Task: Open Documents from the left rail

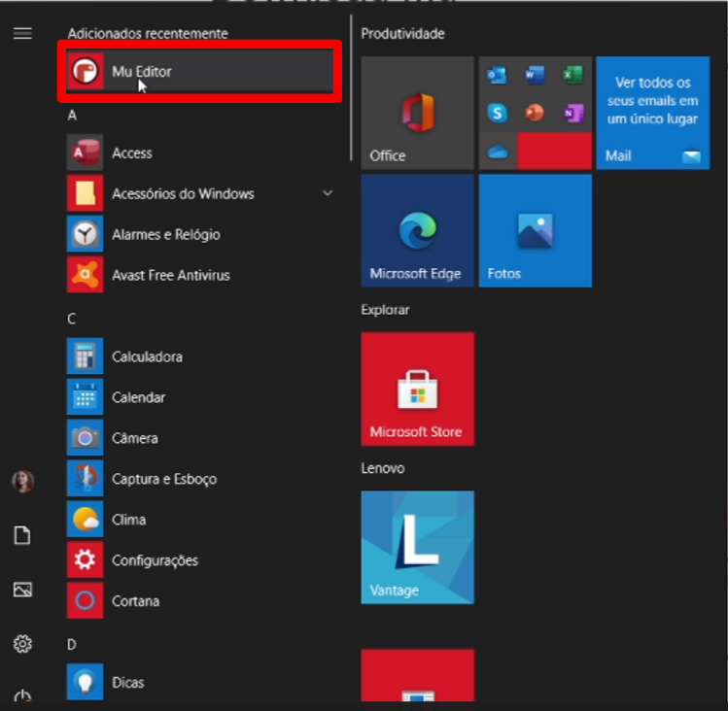Action: point(22,535)
